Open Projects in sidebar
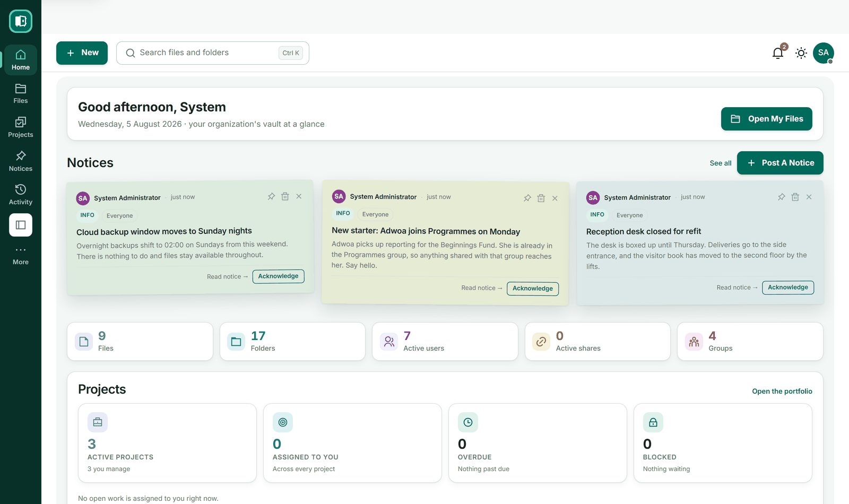Viewport: 849px width, 504px height. [21, 127]
